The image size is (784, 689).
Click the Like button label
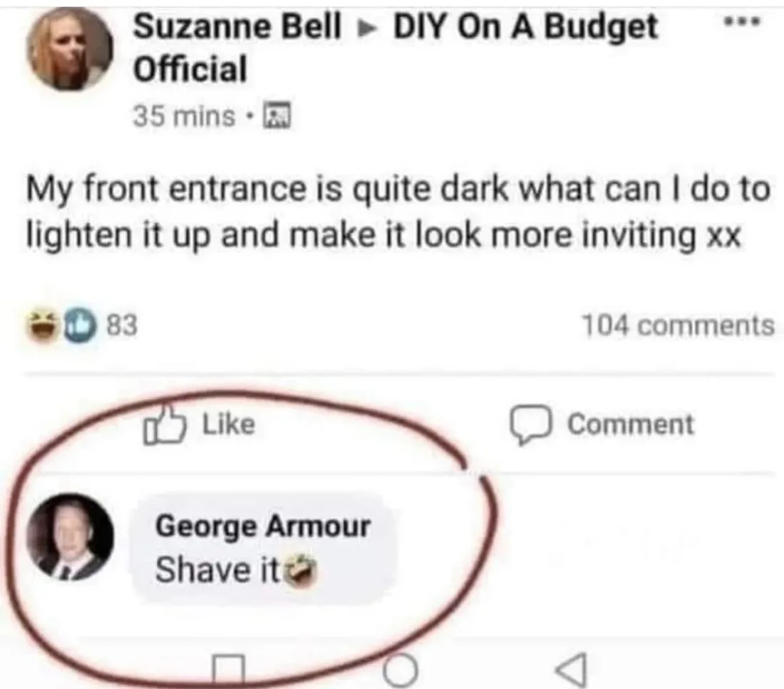229,424
